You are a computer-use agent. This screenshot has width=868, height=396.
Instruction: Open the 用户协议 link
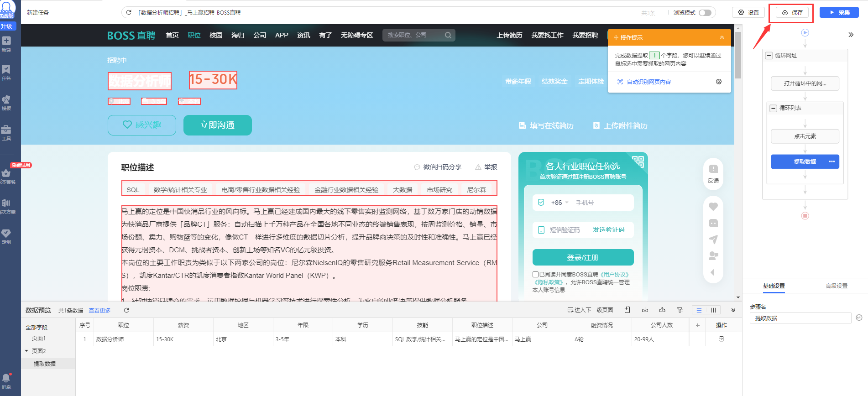(x=615, y=275)
